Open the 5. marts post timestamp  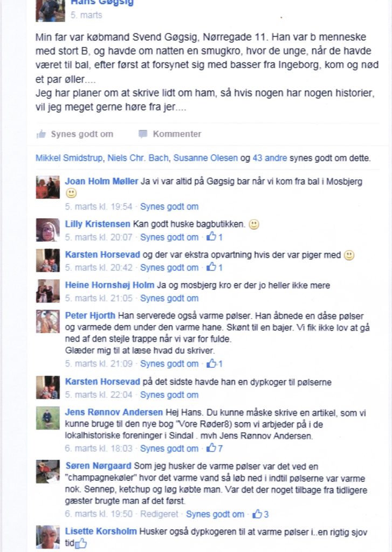coord(86,15)
